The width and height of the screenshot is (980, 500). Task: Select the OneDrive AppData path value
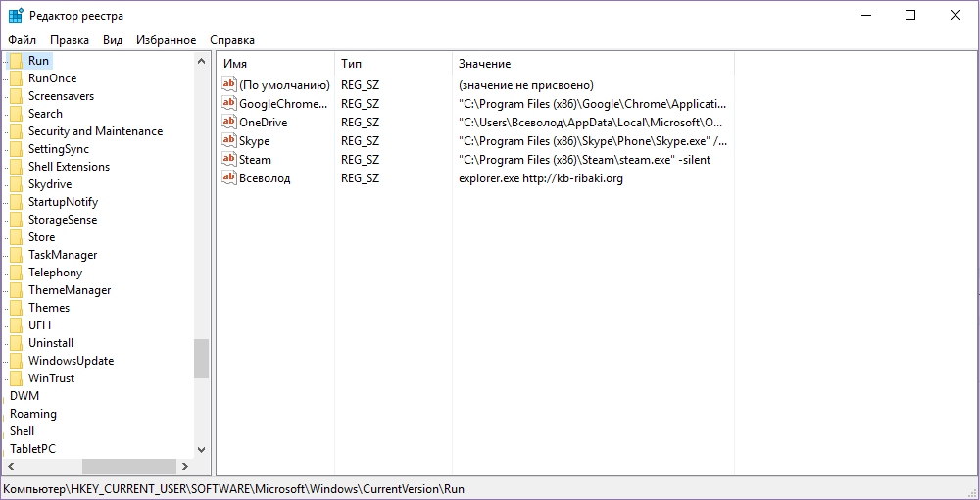(593, 123)
